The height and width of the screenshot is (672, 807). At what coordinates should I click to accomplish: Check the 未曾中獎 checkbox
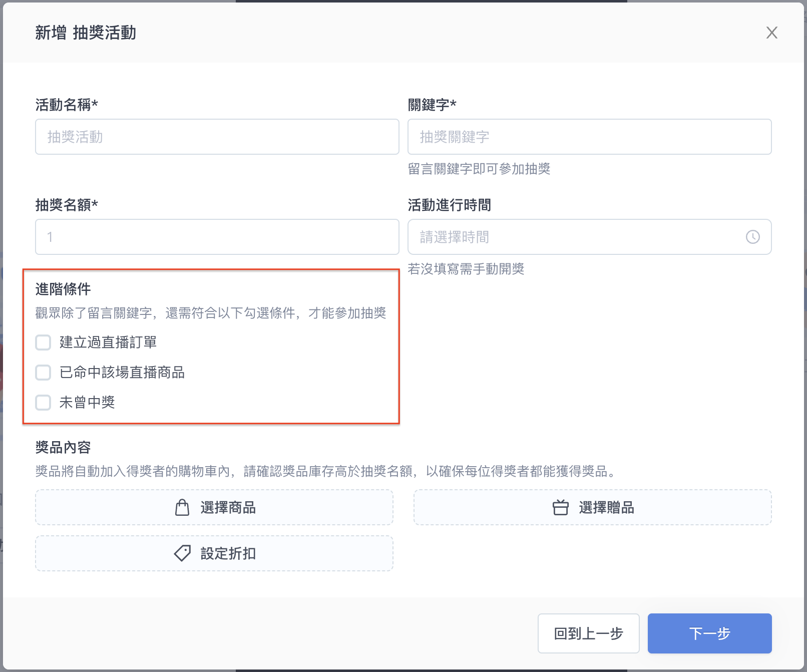43,403
